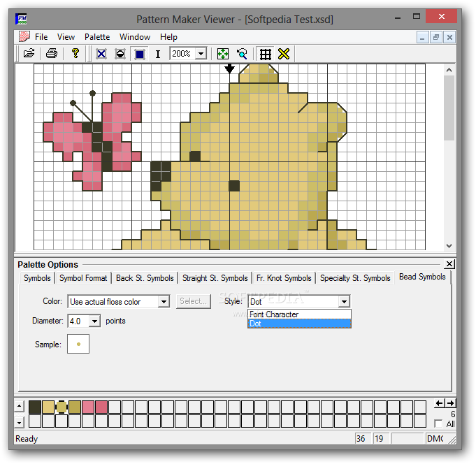Click the document icon beside File menu
The height and width of the screenshot is (464, 476).
(24, 37)
